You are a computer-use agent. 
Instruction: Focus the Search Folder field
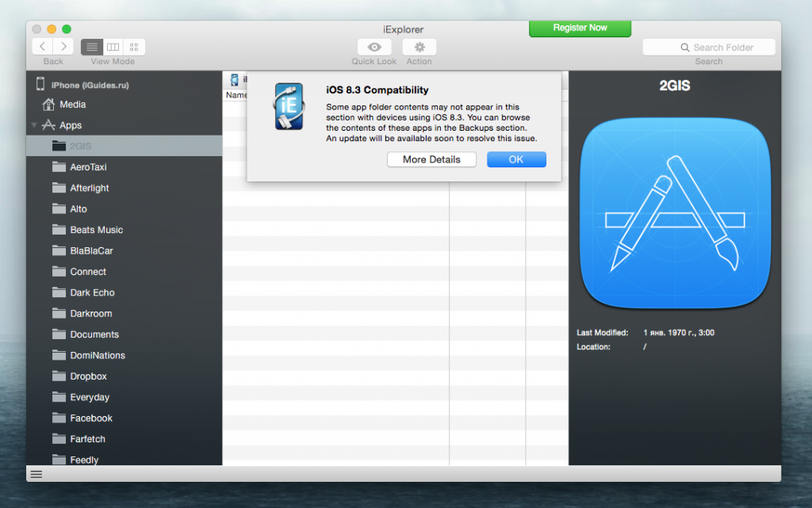coord(709,47)
